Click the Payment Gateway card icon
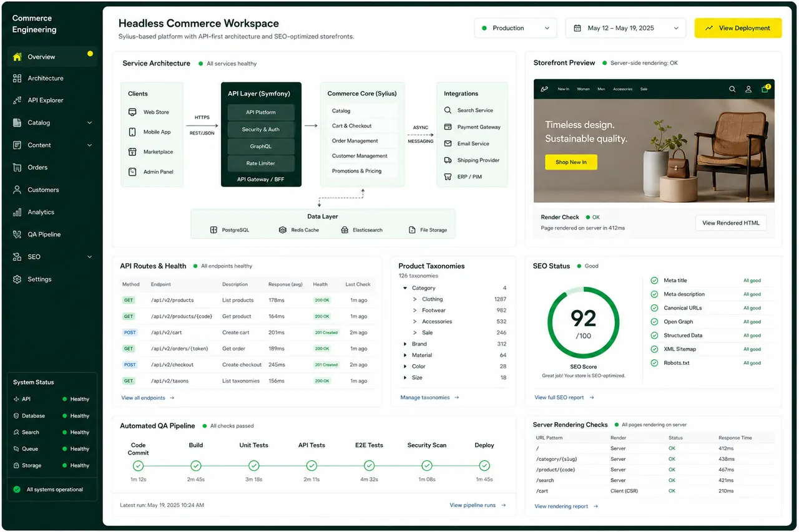The width and height of the screenshot is (799, 532). click(x=448, y=127)
